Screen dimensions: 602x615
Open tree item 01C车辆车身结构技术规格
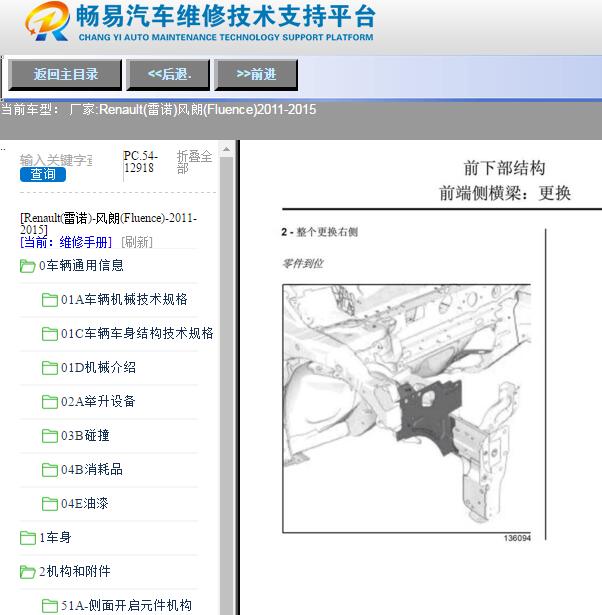137,333
